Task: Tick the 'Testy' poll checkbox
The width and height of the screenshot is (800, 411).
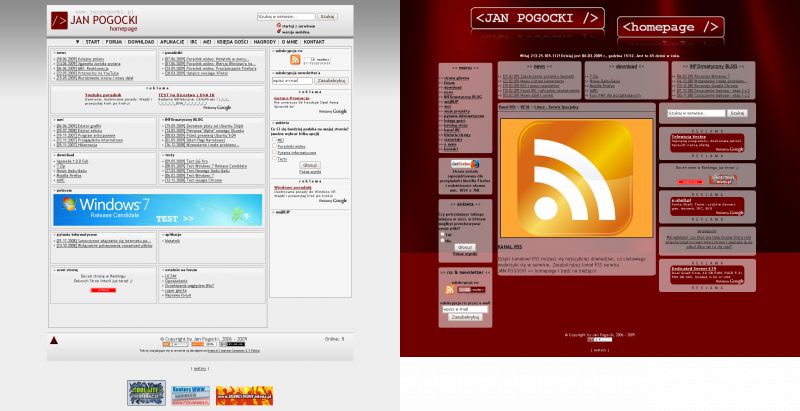Action: coord(274,159)
